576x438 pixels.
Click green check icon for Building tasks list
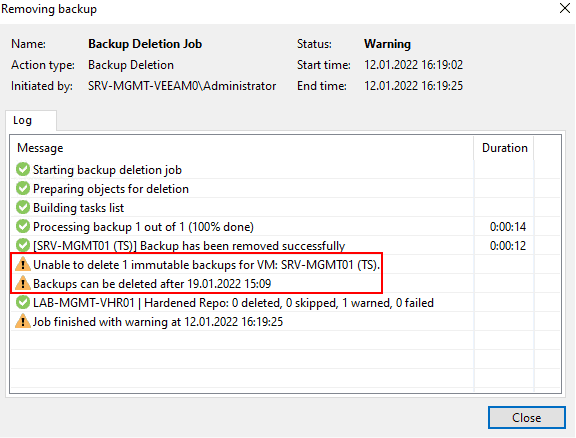point(23,208)
